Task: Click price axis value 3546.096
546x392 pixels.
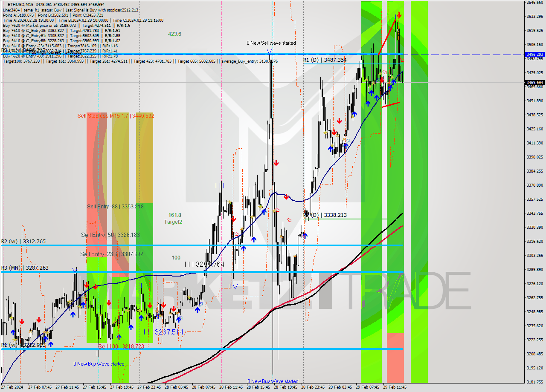Action: click(x=535, y=3)
